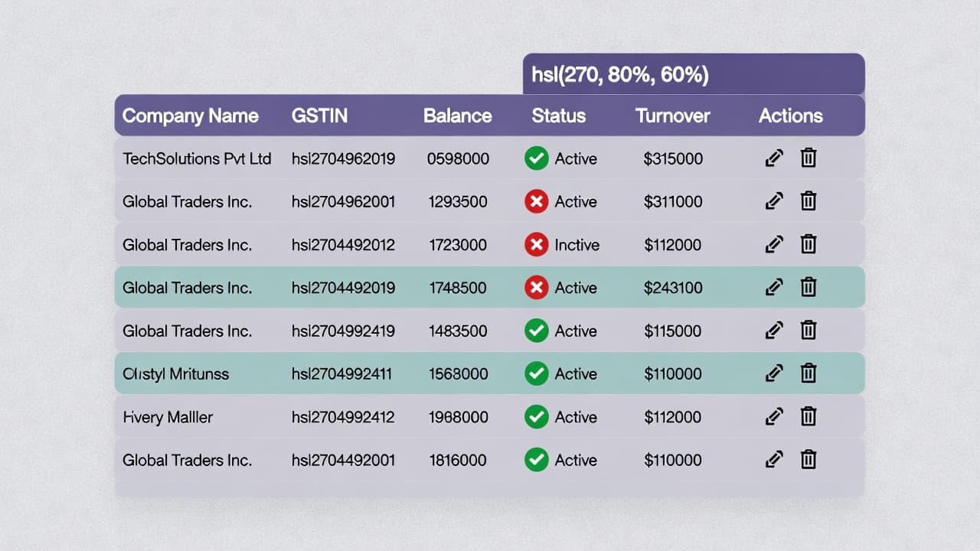980x551 pixels.
Task: Click the hsl(270, 80%, 60%) color label
Action: 621,74
